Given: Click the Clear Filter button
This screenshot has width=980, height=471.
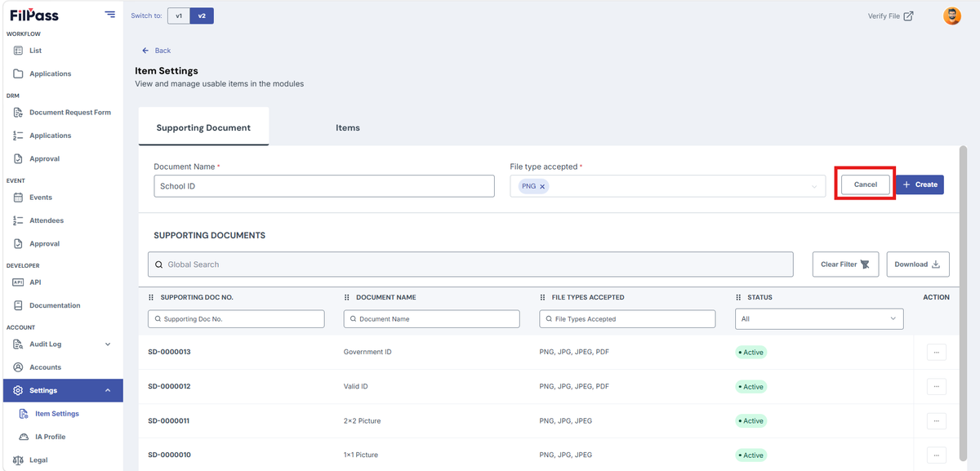Looking at the screenshot, I should point(844,264).
